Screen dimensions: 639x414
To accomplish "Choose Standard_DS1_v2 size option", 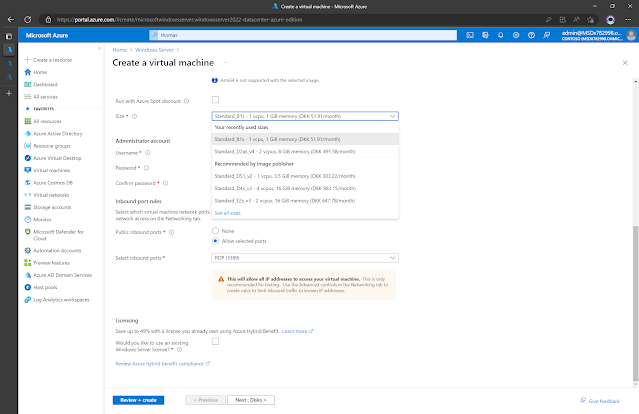I will pos(305,176).
